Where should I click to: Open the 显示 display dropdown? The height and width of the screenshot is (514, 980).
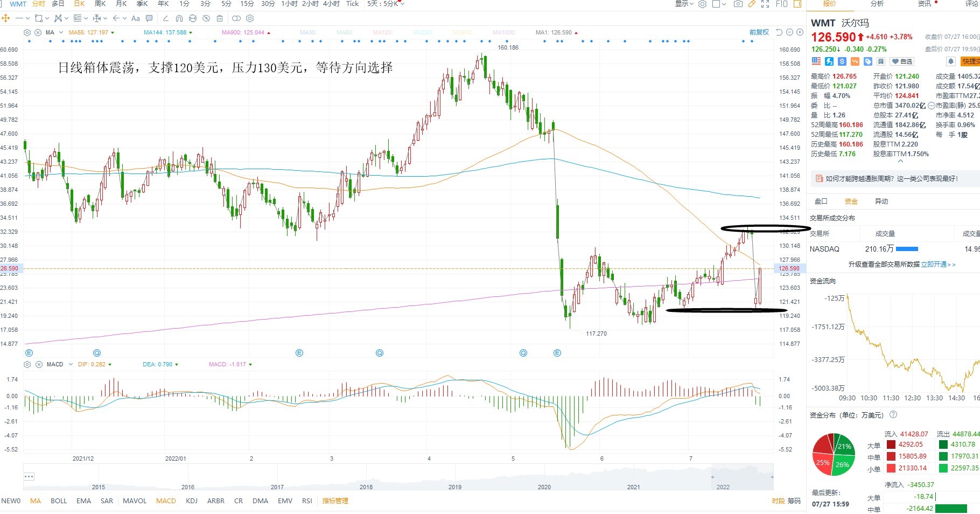684,4
